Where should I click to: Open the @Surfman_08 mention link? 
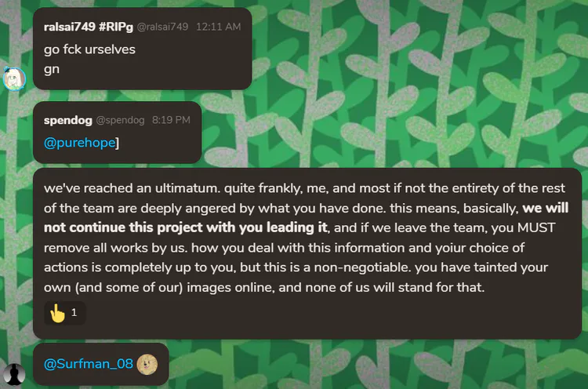pos(88,363)
